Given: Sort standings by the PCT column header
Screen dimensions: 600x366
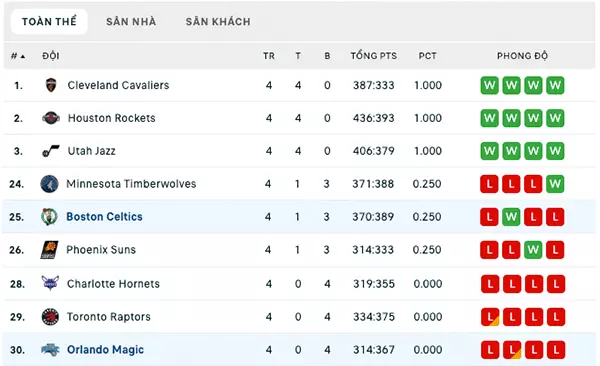Looking at the screenshot, I should [427, 56].
